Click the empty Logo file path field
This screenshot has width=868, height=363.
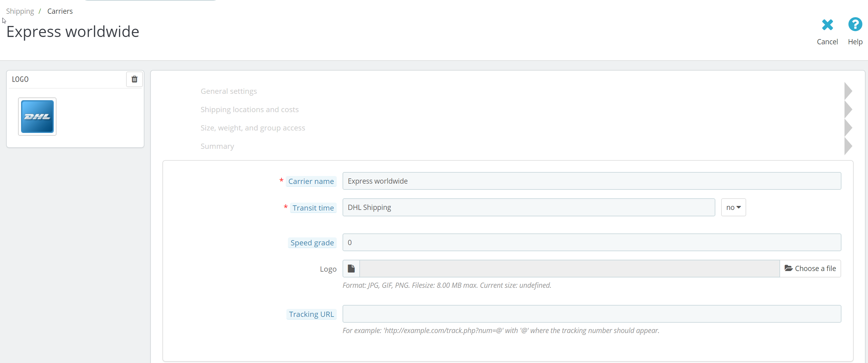pos(569,269)
